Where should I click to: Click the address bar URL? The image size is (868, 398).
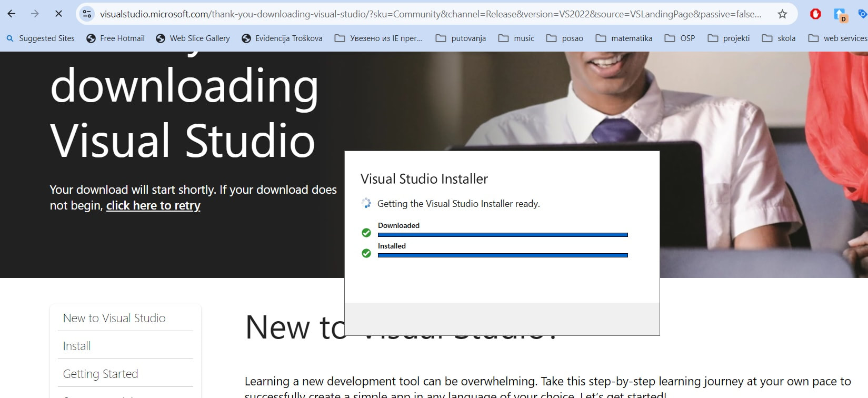431,14
